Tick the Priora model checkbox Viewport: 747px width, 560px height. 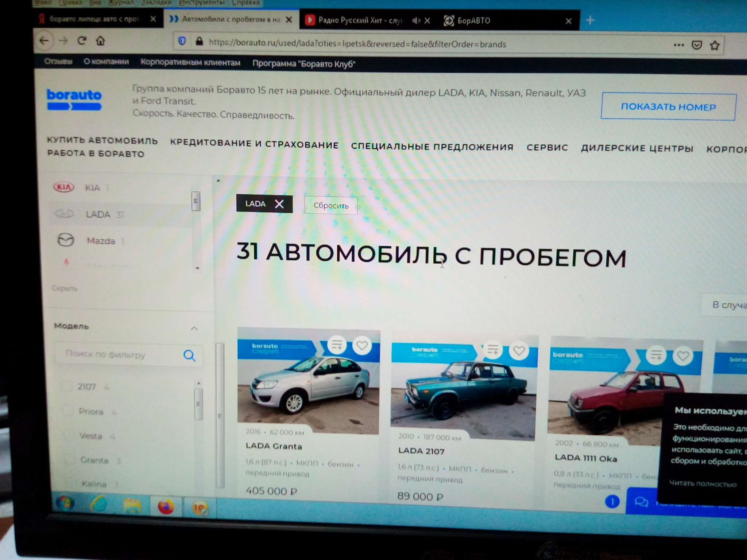click(67, 411)
